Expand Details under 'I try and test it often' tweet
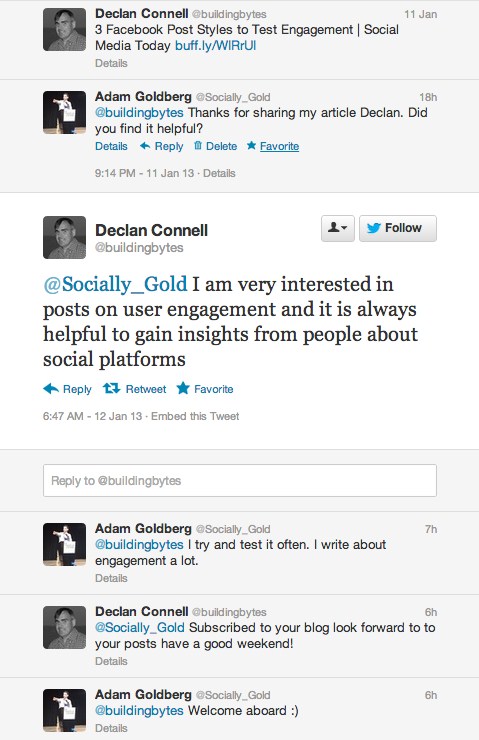479x740 pixels. point(111,578)
